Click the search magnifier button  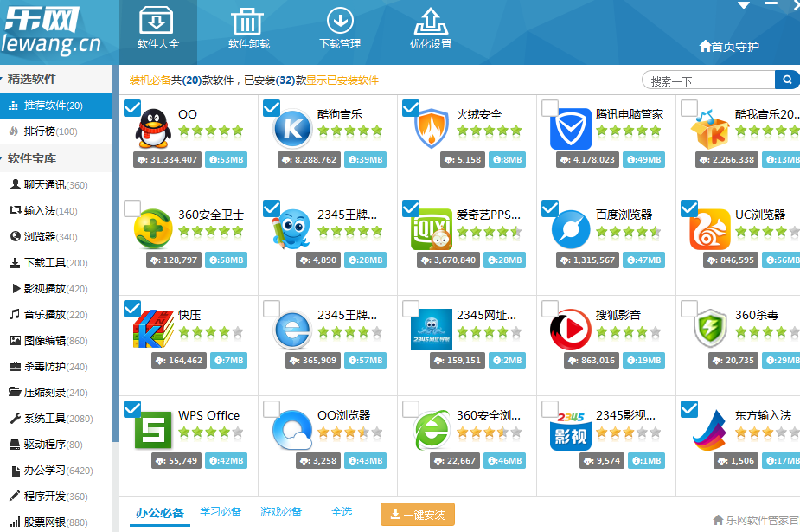tap(787, 80)
